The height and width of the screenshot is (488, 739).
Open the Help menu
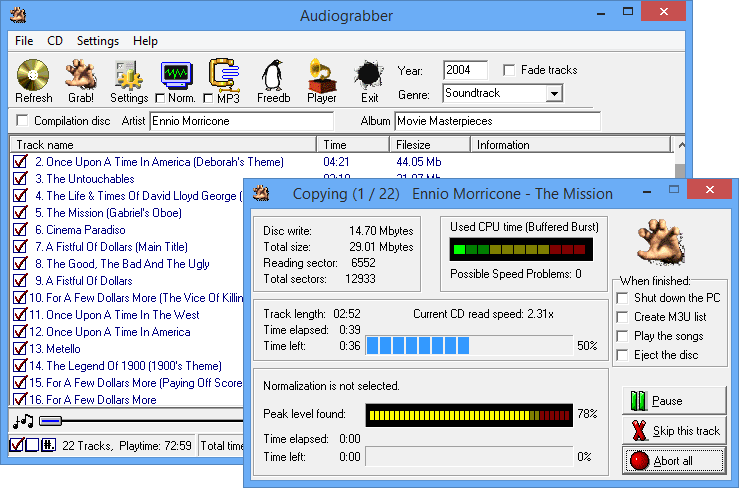[145, 41]
